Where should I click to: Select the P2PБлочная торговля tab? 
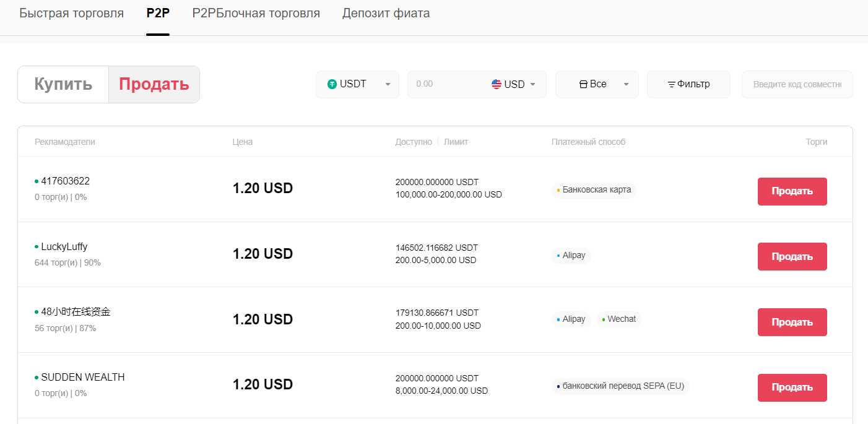click(x=256, y=12)
